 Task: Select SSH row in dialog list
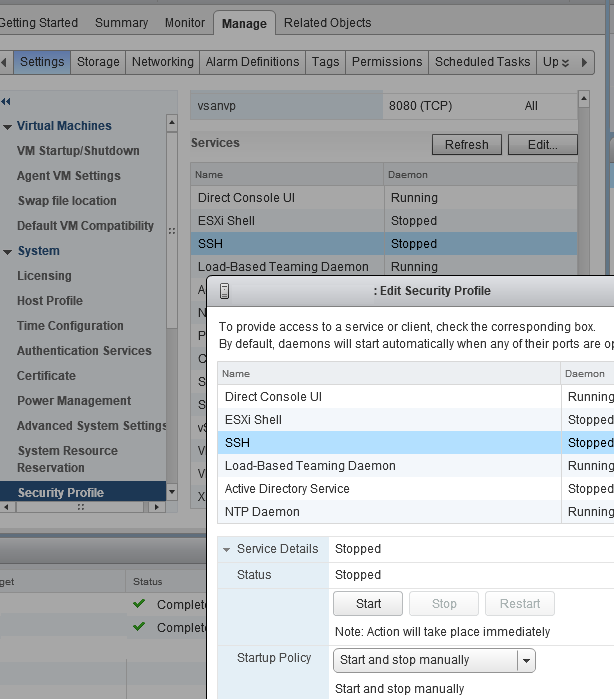click(x=416, y=442)
